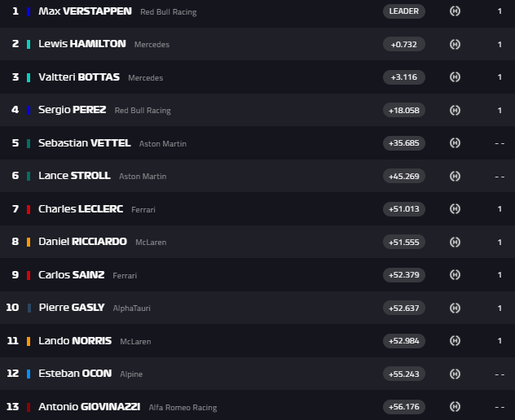Click the LEADER badge in Verstappen's row
The height and width of the screenshot is (420, 515).
coord(404,11)
